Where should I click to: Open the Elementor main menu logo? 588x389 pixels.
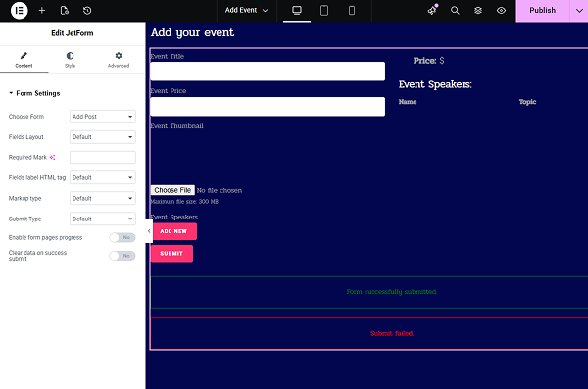point(20,10)
